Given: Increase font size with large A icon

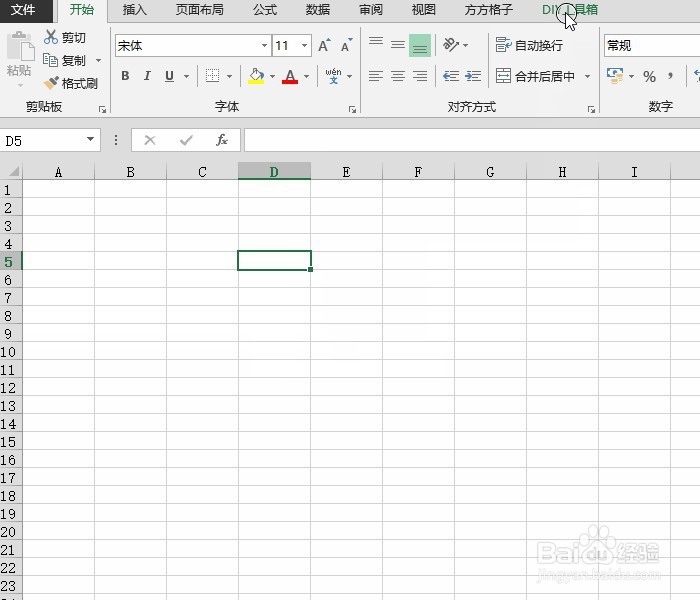Looking at the screenshot, I should (324, 46).
